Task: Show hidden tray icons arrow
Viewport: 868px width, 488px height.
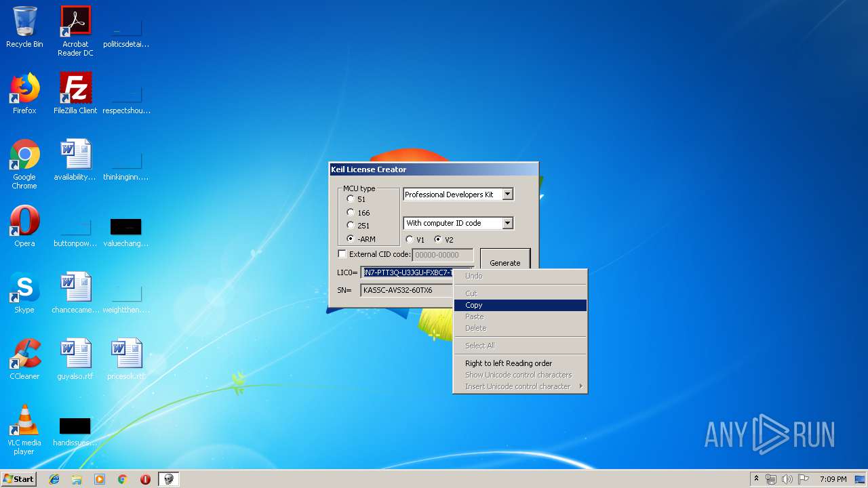Action: (x=756, y=479)
